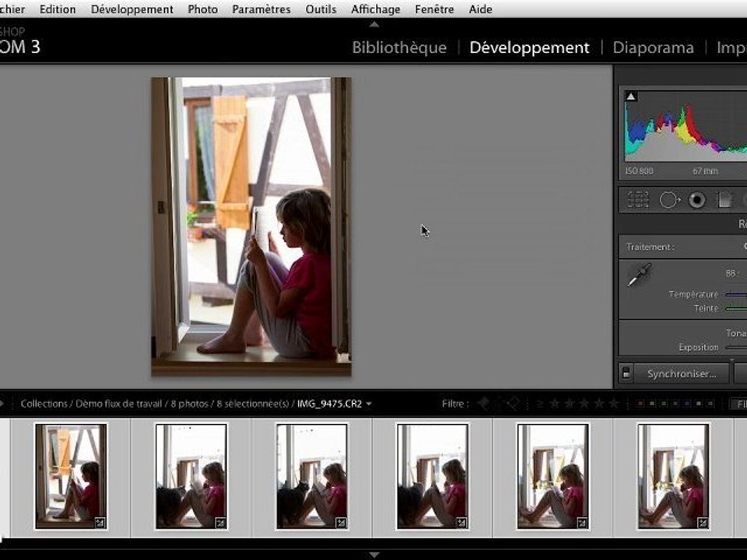This screenshot has width=747, height=560.
Task: Set filter to one star rating
Action: pos(555,404)
